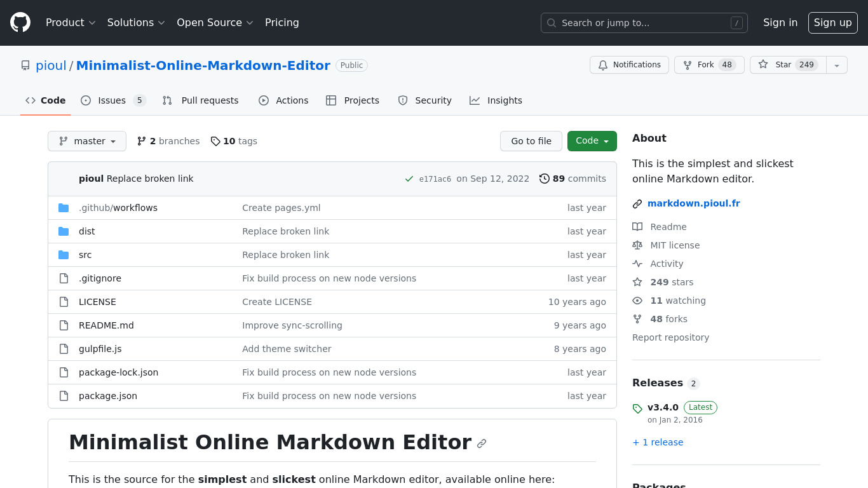Screen dimensions: 868x488
Task: Open the Open Source dropdown
Action: point(215,23)
